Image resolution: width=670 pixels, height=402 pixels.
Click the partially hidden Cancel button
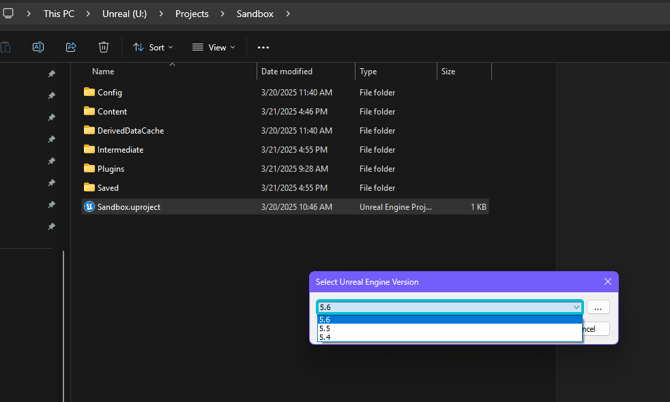pyautogui.click(x=596, y=329)
